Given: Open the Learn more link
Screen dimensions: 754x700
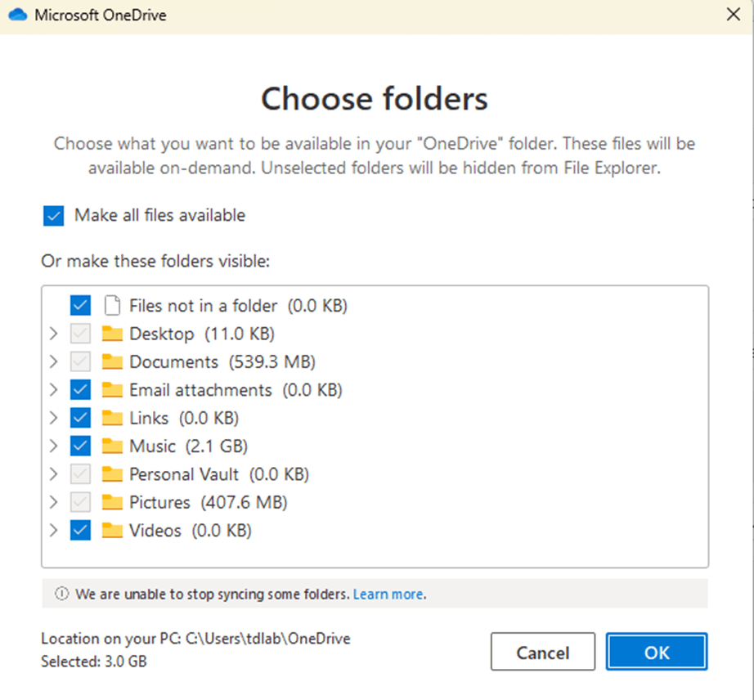Looking at the screenshot, I should [x=388, y=595].
